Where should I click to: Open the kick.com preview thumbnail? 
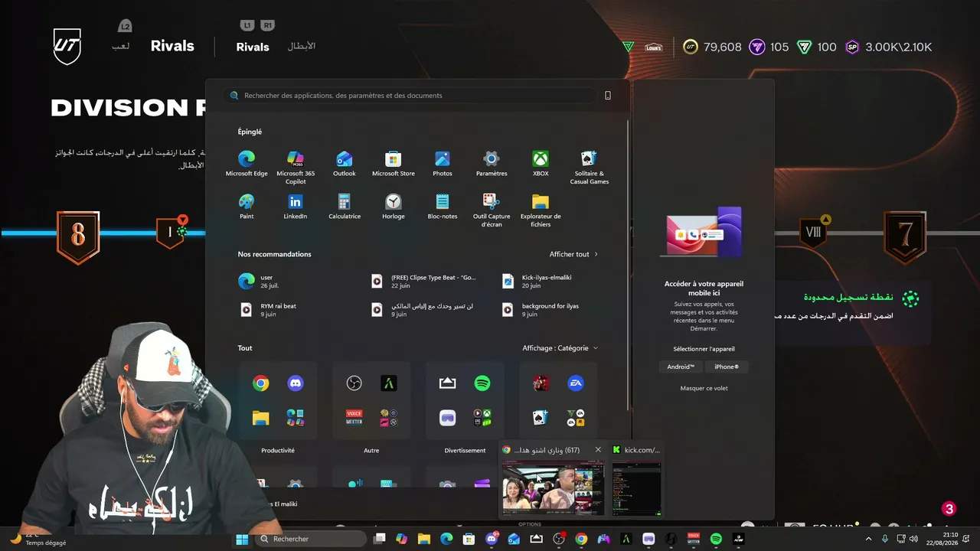click(x=636, y=488)
